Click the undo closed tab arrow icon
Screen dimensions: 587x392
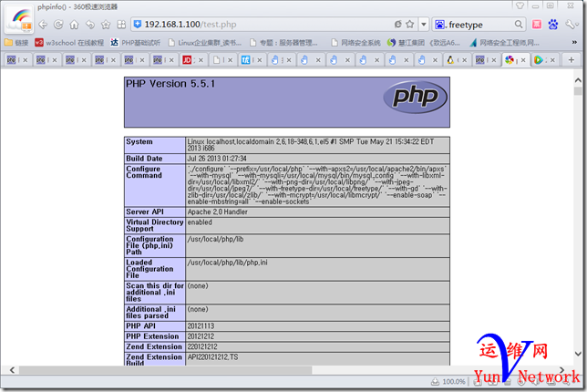point(90,25)
